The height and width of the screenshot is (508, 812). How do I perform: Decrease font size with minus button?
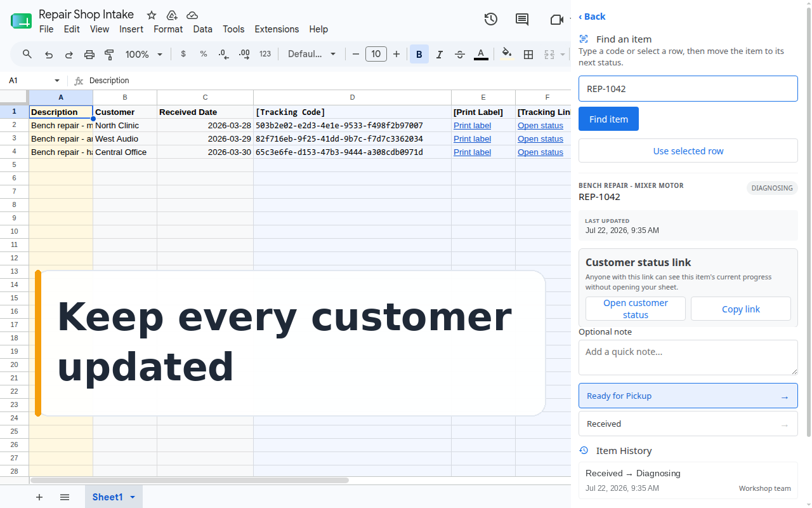click(x=355, y=55)
